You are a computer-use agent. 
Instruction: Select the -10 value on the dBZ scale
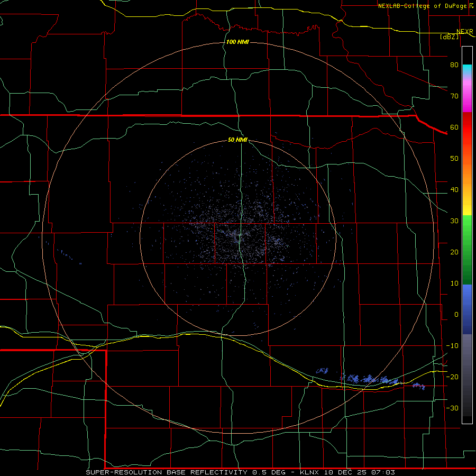tap(452, 346)
